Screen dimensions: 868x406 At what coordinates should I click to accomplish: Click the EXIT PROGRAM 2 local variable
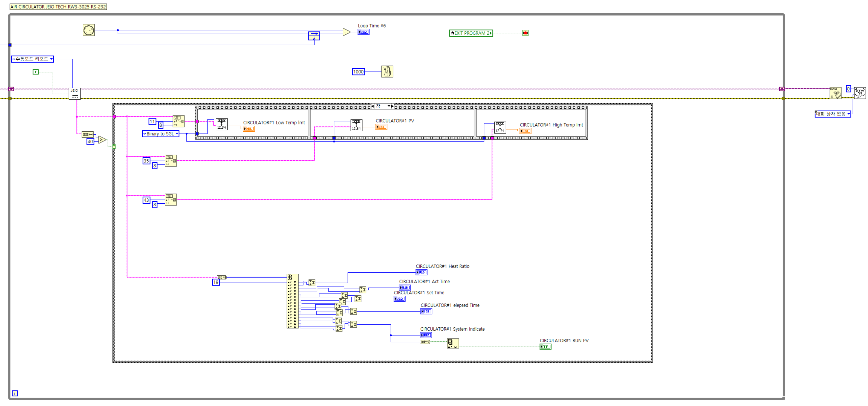(471, 33)
